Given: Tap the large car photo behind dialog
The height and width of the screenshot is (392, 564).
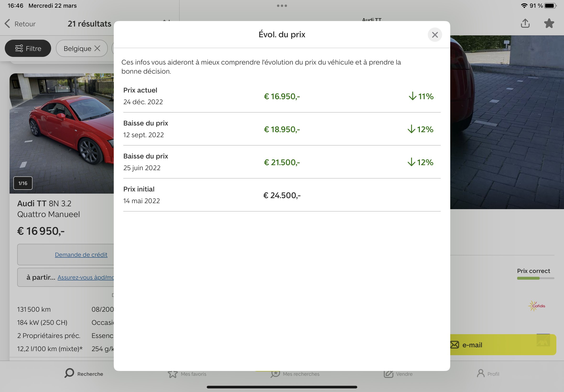Looking at the screenshot, I should [507, 122].
